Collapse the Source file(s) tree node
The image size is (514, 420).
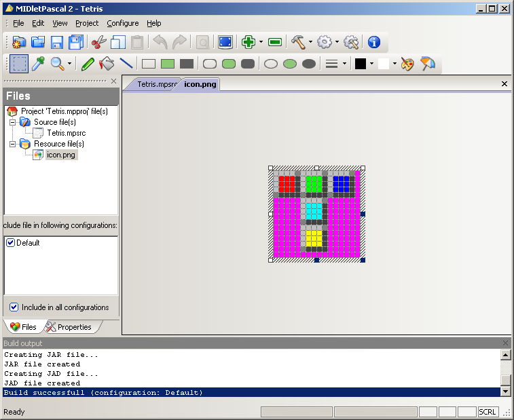click(13, 122)
